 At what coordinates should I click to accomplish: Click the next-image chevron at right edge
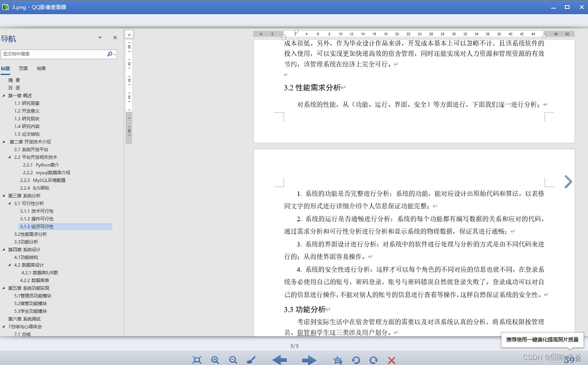click(x=568, y=181)
